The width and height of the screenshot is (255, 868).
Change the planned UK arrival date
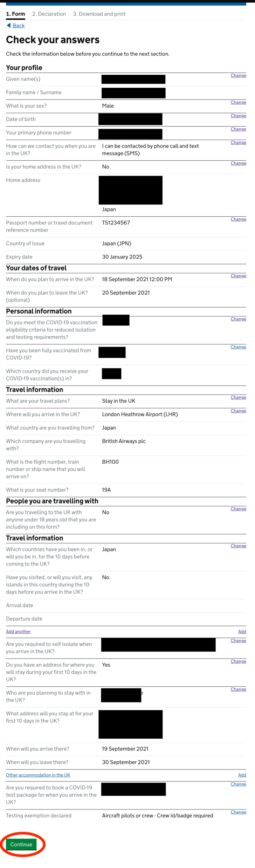(x=238, y=276)
